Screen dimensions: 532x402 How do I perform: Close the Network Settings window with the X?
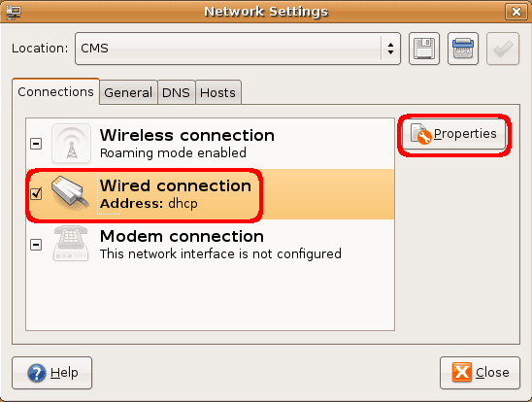coord(516,12)
